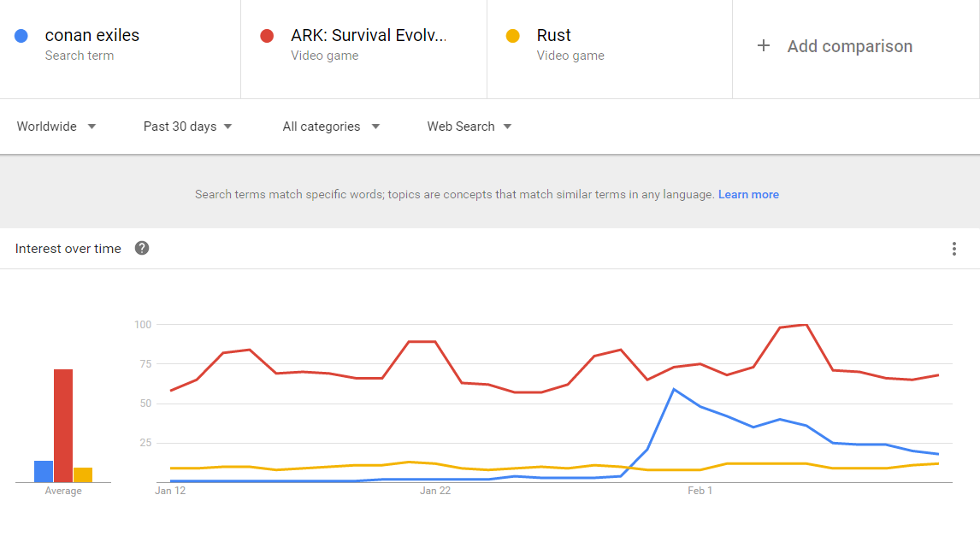Expand the Worldwide region dropdown
Viewport: 980px width, 542px height.
coord(56,127)
